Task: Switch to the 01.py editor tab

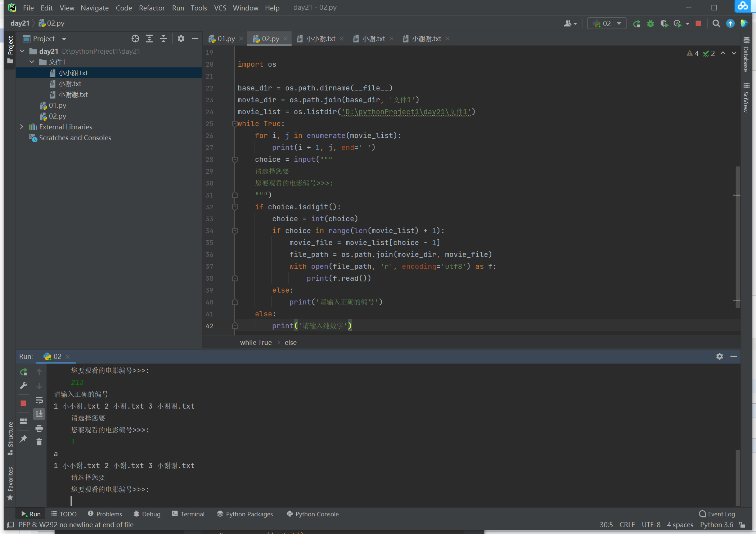Action: (226, 39)
